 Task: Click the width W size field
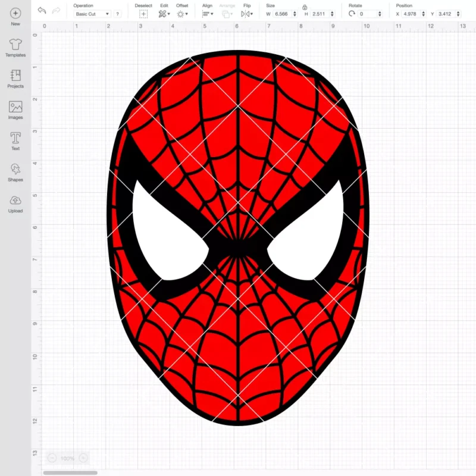[281, 14]
